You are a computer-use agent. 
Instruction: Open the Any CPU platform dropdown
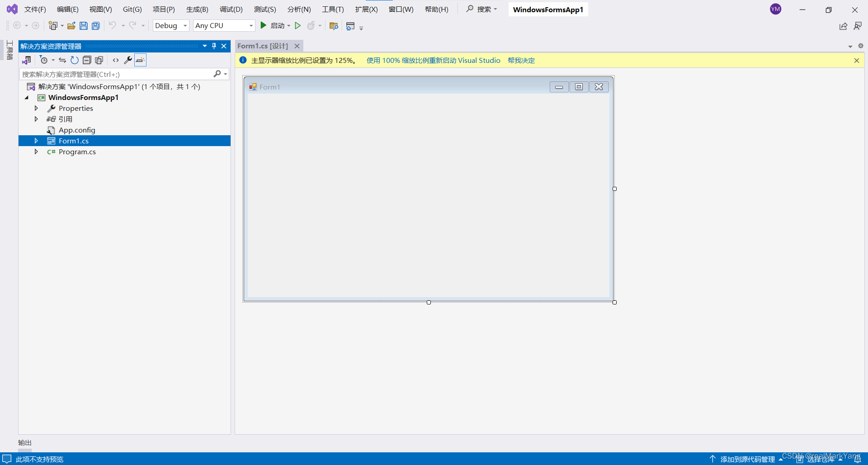pos(224,26)
